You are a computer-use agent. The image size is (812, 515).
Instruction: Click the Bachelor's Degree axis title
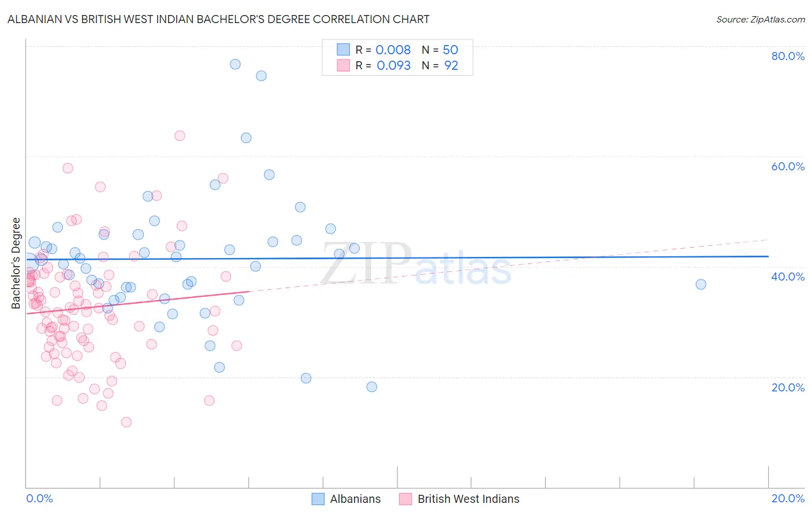[x=16, y=263]
